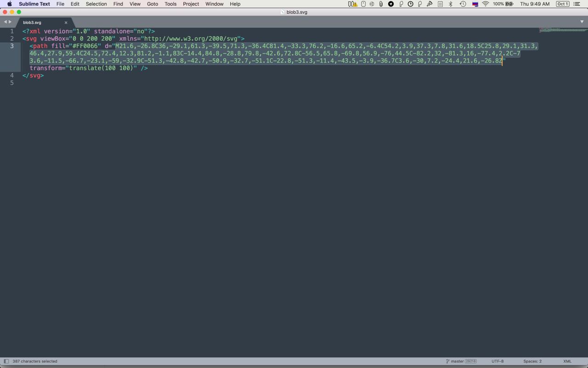This screenshot has height=368, width=588.
Task: Click the paperclip menu bar icon
Action: pos(381,4)
